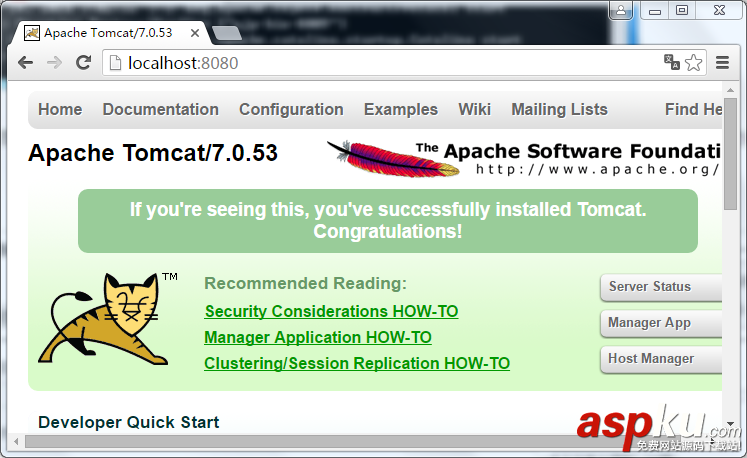Click the Chrome user profile icon
The width and height of the screenshot is (747, 458).
point(621,10)
